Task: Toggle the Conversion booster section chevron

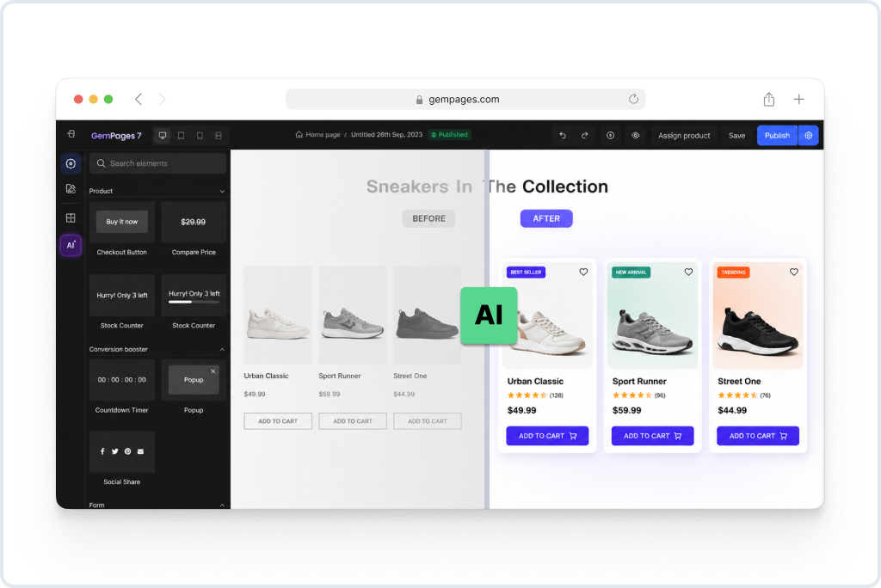Action: tap(222, 349)
